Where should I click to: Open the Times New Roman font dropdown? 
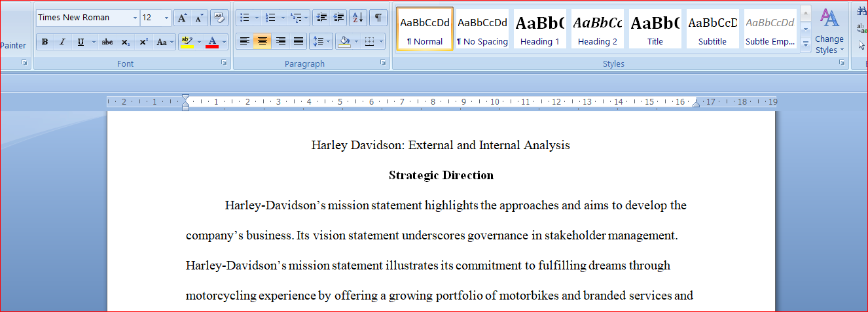click(135, 18)
